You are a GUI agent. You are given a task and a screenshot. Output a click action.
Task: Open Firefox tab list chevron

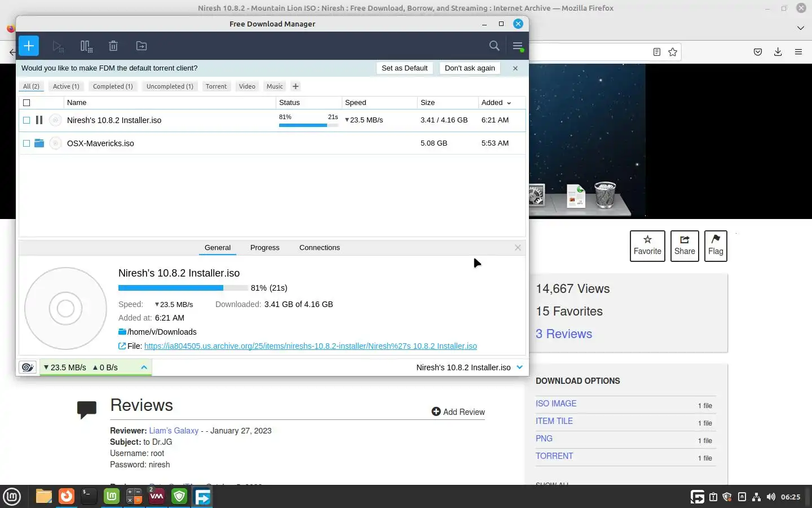(x=800, y=28)
